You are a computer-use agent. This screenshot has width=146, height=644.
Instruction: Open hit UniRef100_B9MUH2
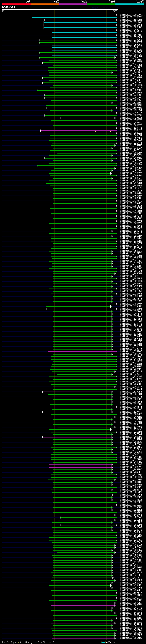pyautogui.click(x=131, y=20)
